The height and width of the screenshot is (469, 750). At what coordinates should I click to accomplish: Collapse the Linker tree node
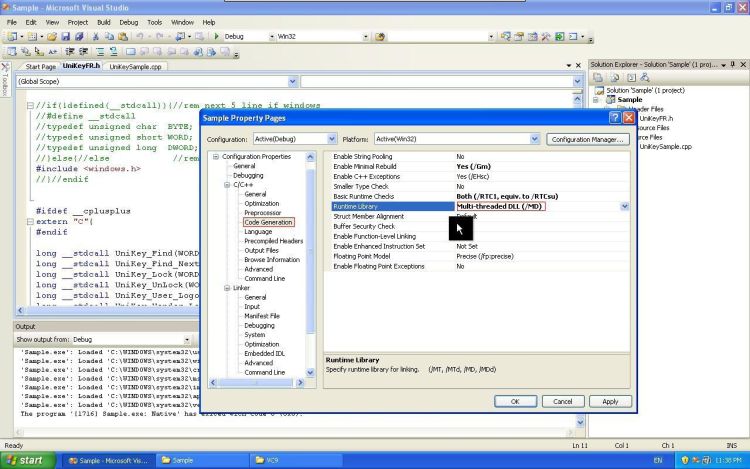pos(227,288)
